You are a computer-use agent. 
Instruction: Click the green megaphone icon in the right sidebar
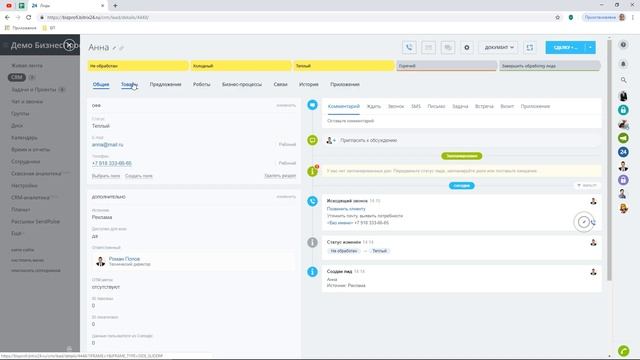pyautogui.click(x=623, y=138)
